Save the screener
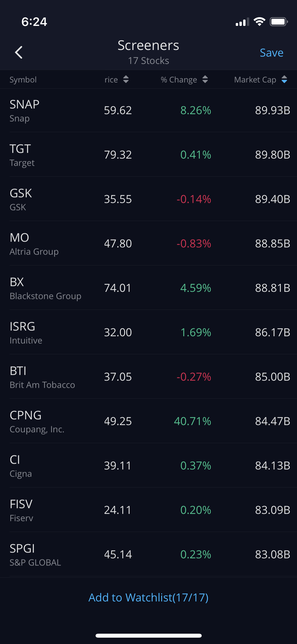 click(x=271, y=53)
